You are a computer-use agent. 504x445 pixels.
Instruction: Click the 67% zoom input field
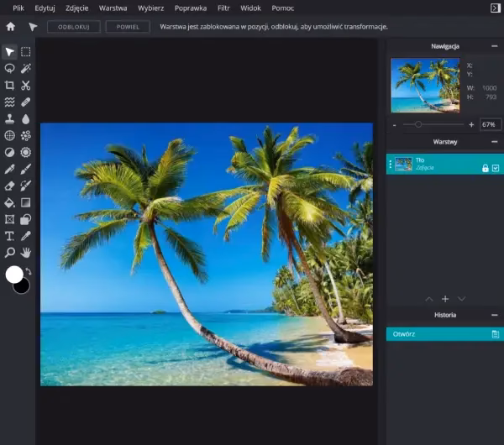[490, 124]
